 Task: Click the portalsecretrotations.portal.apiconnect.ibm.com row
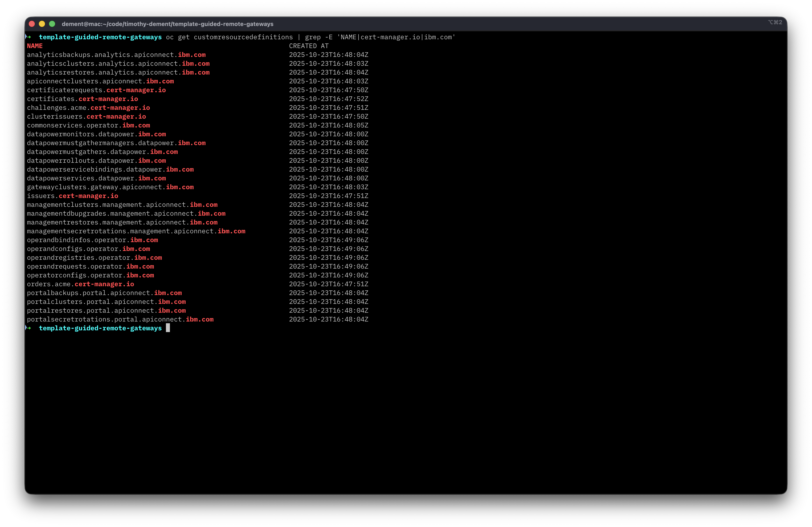(120, 320)
